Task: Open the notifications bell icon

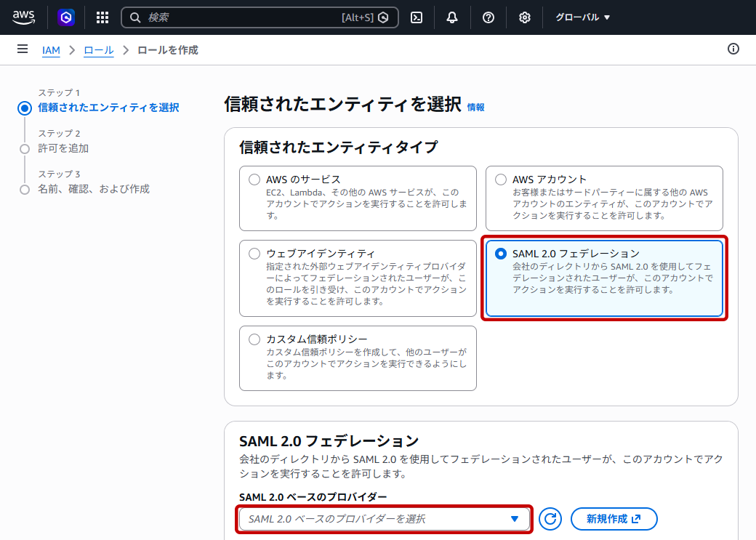Action: [x=451, y=18]
